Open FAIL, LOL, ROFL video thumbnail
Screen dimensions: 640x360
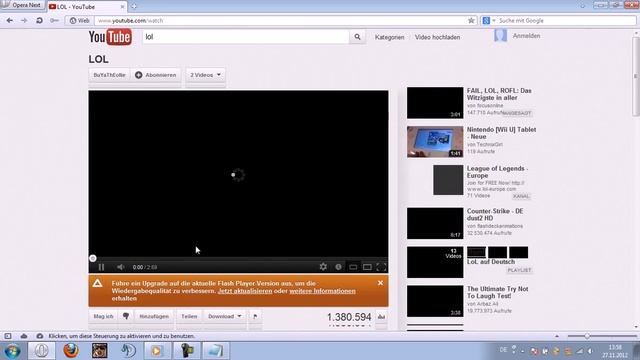point(435,103)
